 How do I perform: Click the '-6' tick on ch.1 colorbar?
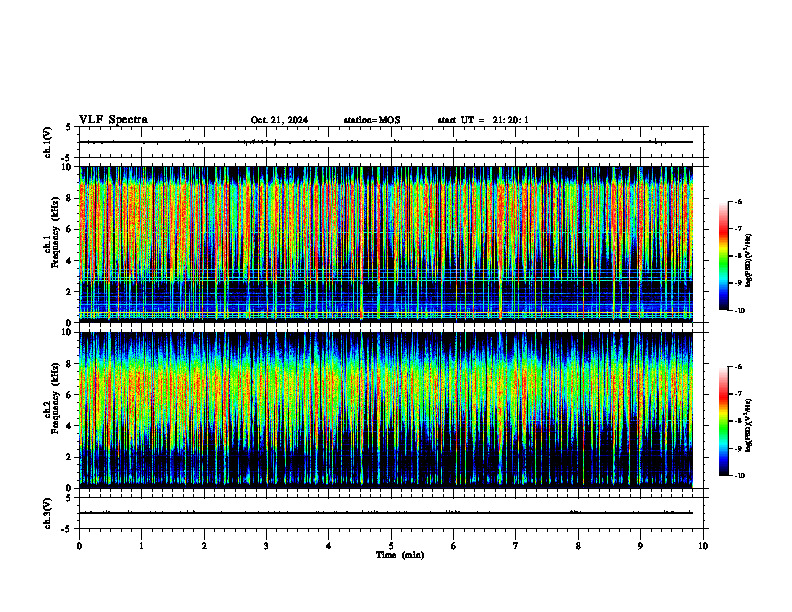[739, 201]
